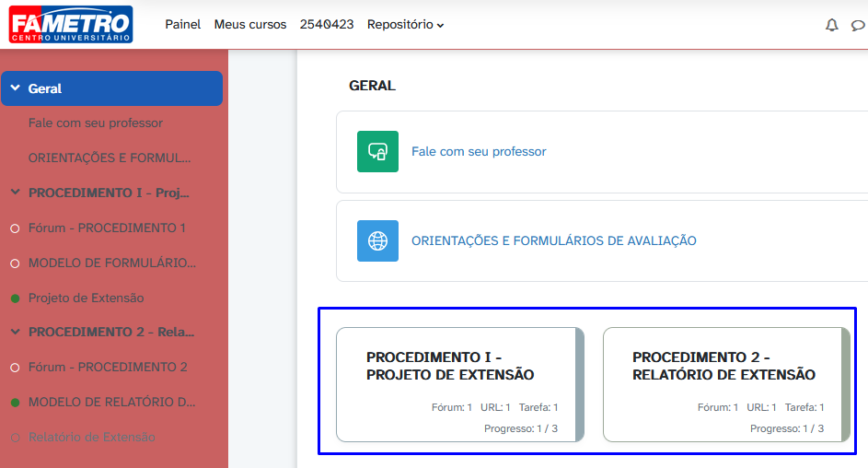Click Progresso: 1 / 3 in PROCEDIMENTO 2 card

(787, 428)
